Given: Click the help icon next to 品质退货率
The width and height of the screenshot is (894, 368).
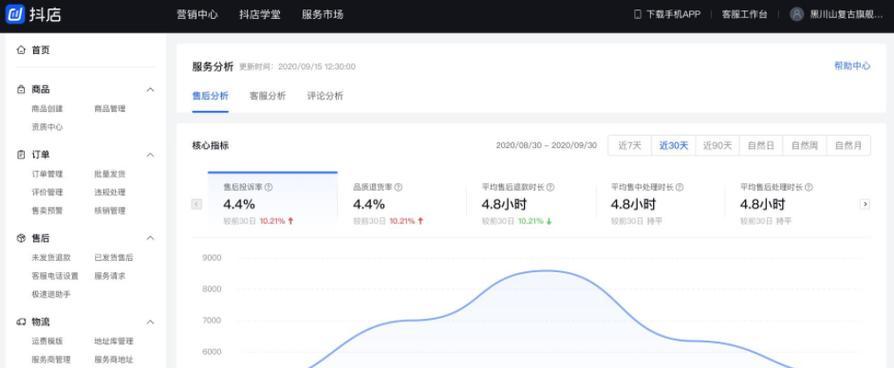Looking at the screenshot, I should (x=399, y=187).
